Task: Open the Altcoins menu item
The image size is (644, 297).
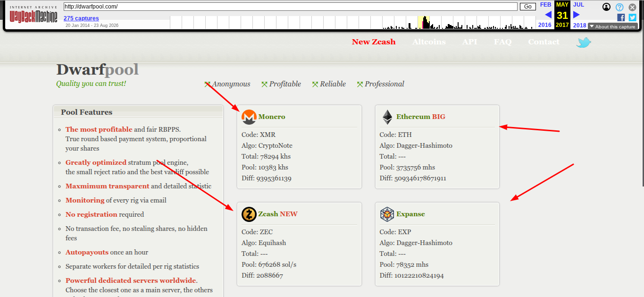Action: tap(429, 42)
